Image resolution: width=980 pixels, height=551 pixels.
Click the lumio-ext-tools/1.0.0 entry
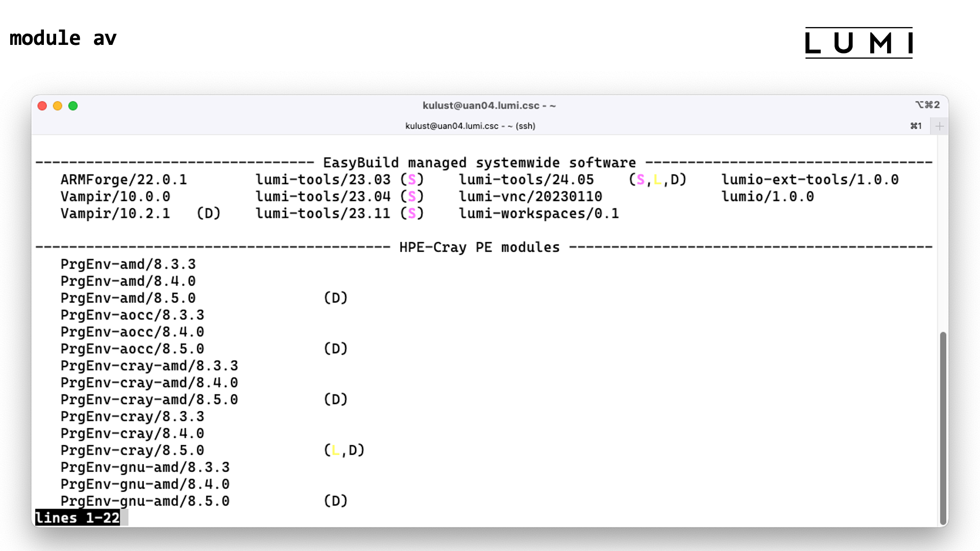point(810,180)
